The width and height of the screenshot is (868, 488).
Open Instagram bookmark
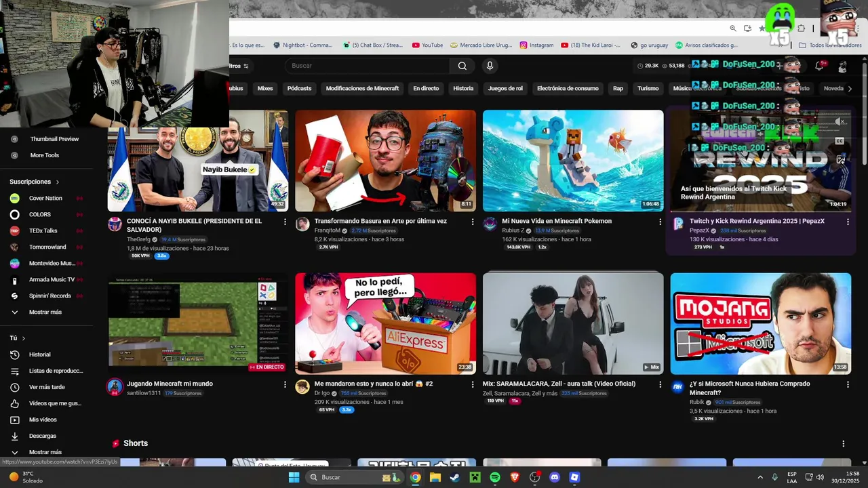(x=536, y=45)
